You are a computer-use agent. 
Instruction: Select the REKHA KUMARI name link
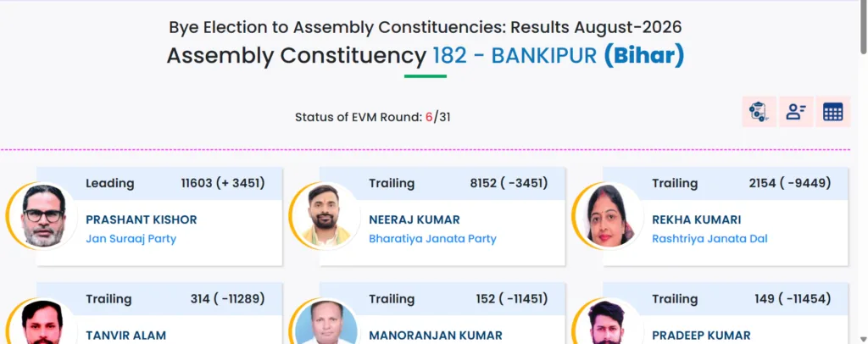[x=697, y=219]
